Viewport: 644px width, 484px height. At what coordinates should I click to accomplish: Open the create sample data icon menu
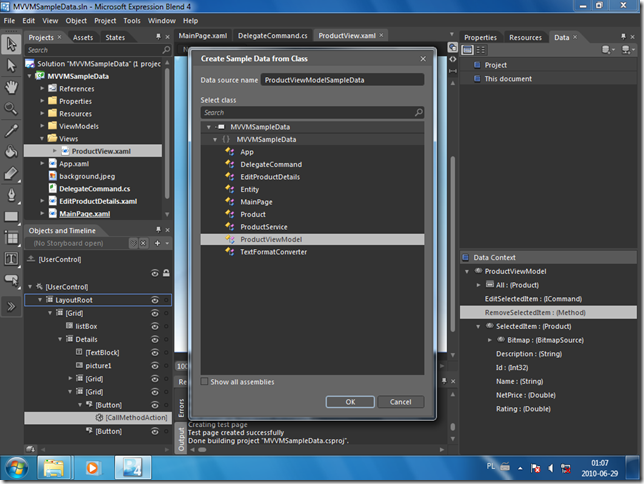[607, 50]
